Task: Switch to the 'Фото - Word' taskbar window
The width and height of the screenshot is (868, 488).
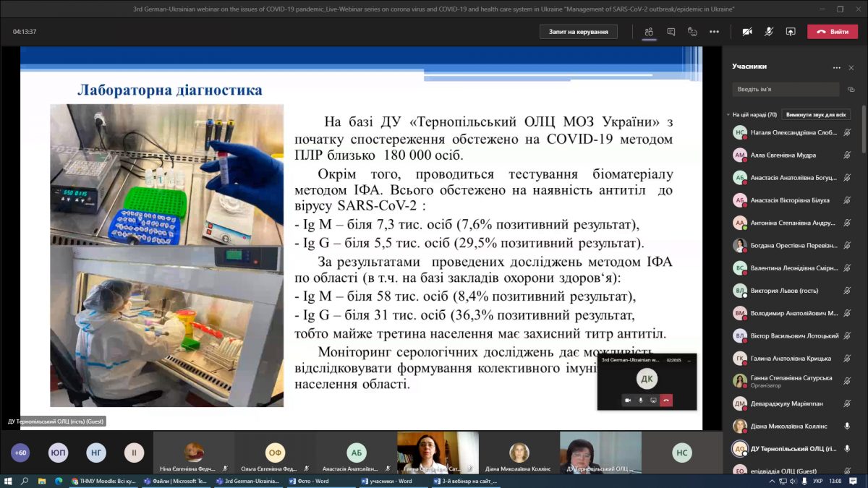Action: tap(311, 481)
